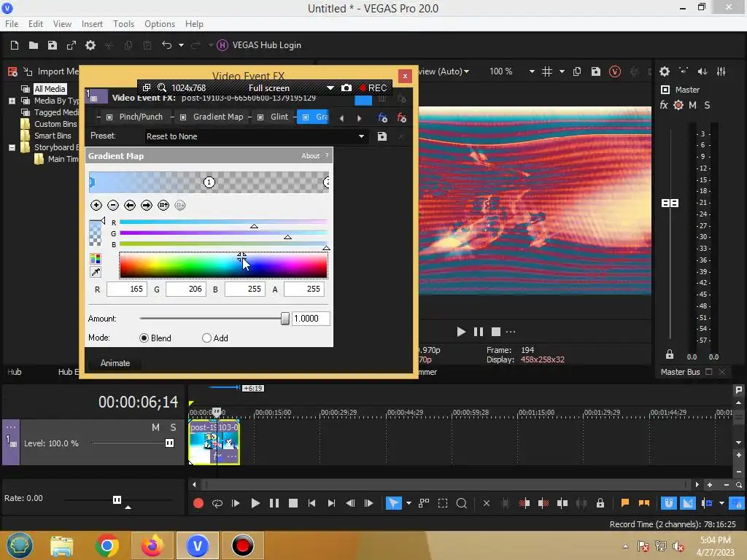
Task: Select Pinch/Punch in the FX chain
Action: (141, 117)
